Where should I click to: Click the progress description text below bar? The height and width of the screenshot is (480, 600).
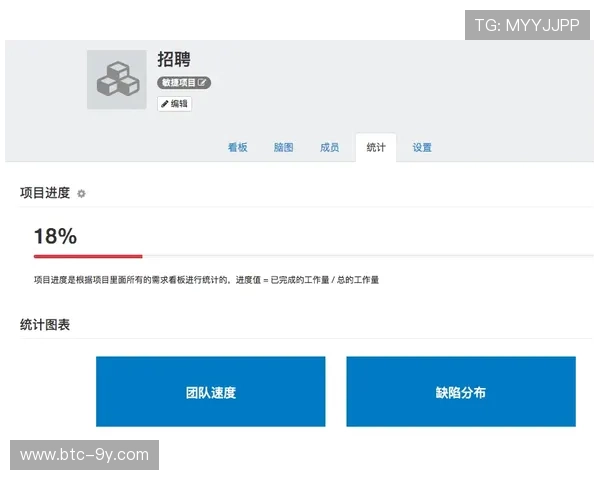pyautogui.click(x=206, y=280)
